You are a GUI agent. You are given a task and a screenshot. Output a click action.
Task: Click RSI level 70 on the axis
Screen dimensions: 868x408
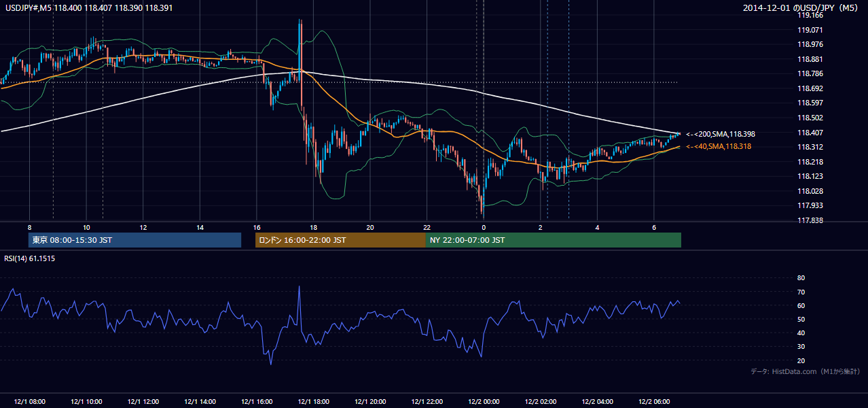pyautogui.click(x=801, y=292)
